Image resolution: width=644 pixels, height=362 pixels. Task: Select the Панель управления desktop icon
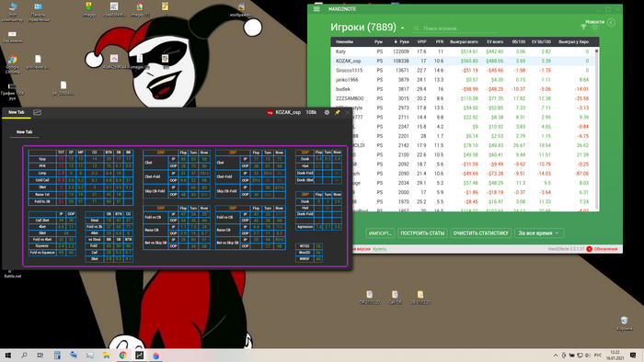tap(38, 12)
